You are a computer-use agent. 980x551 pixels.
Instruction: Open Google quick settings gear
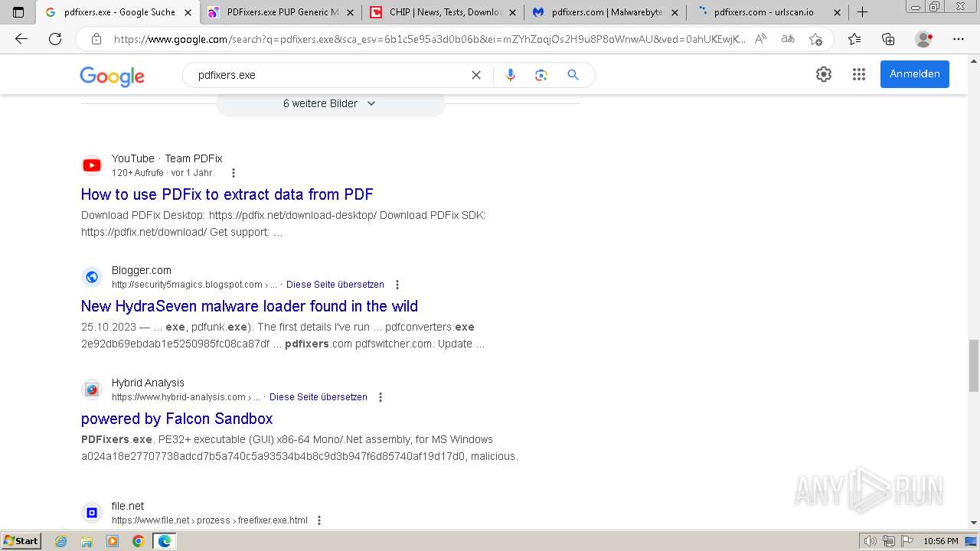click(824, 74)
